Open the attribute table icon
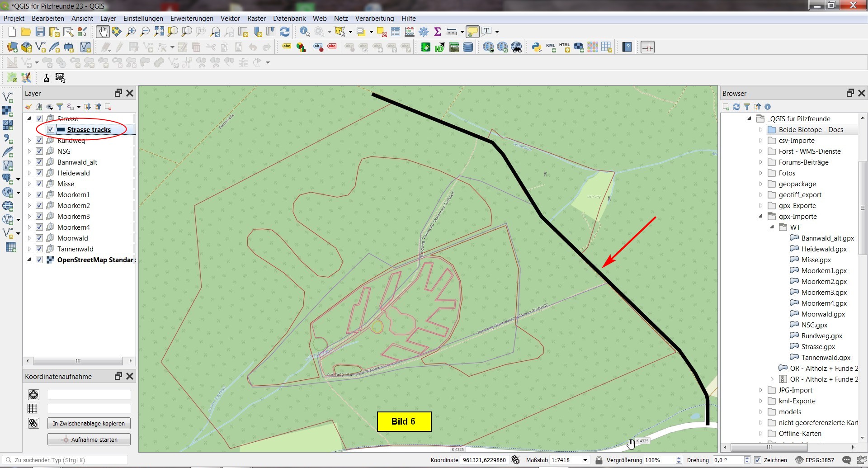 (x=396, y=32)
